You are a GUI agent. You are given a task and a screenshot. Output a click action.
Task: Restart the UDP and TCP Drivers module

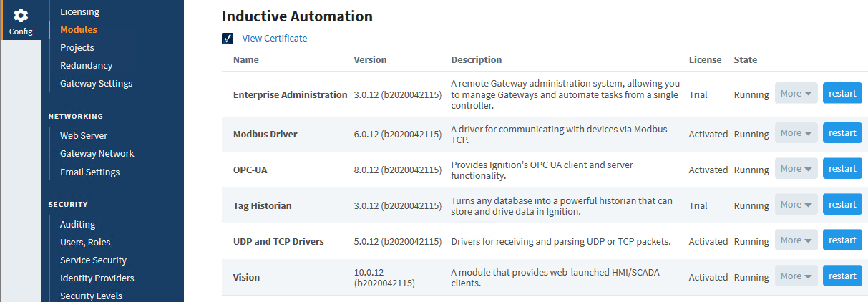pyautogui.click(x=842, y=240)
